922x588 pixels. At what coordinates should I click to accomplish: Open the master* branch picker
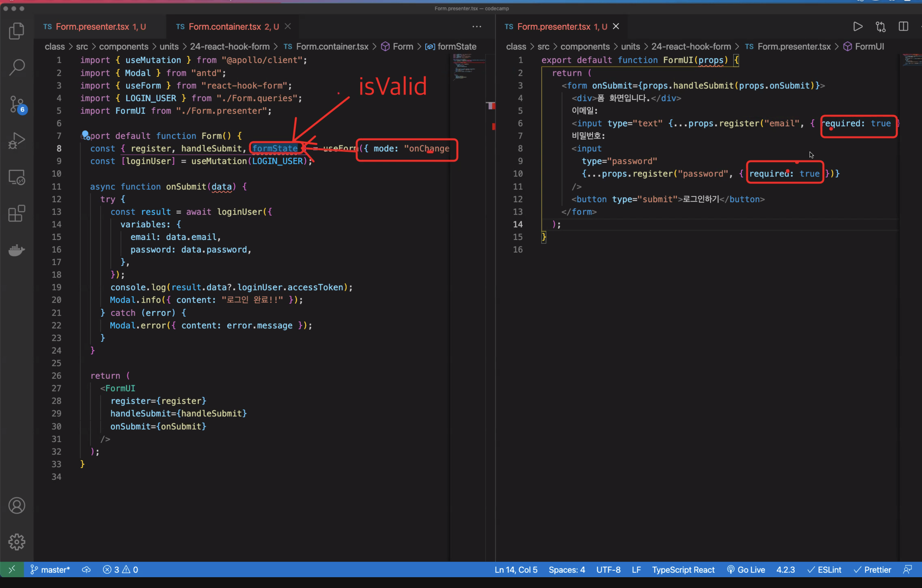pos(50,570)
